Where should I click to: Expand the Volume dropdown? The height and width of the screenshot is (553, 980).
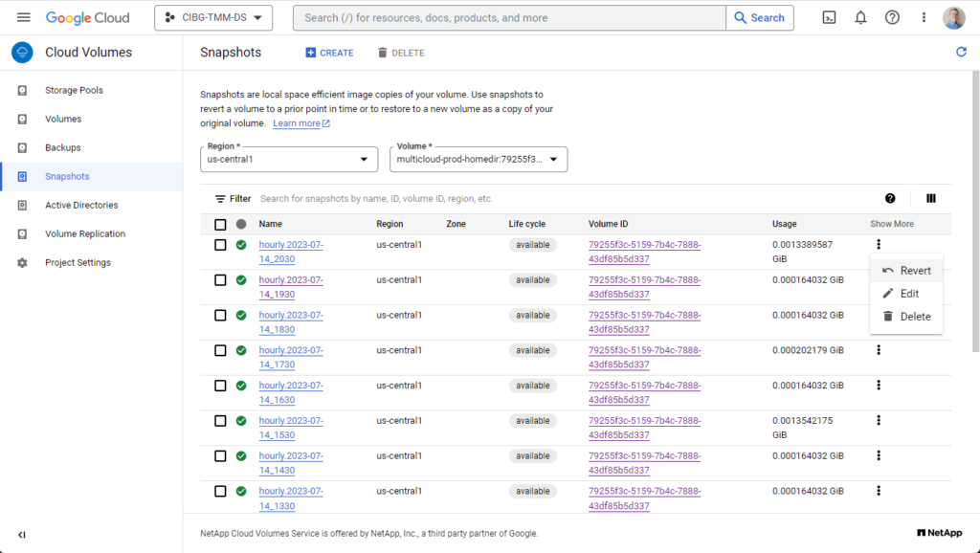[x=479, y=160]
